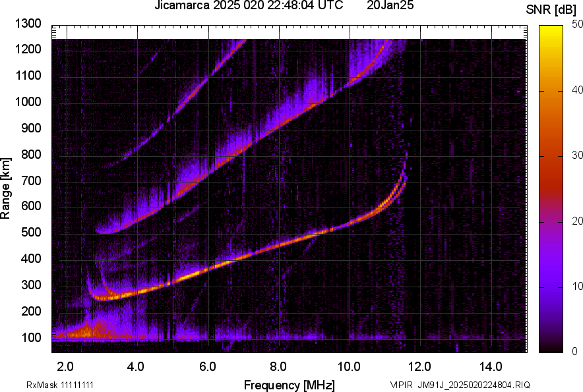The height and width of the screenshot is (392, 583).
Task: Click the frequency tick label 10.0
Action: click(348, 367)
